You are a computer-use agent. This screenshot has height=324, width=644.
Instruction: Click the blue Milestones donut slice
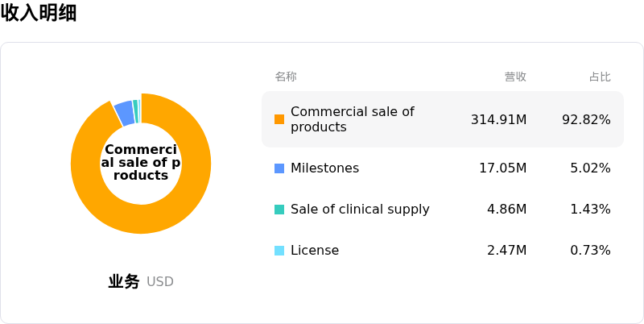click(x=125, y=113)
